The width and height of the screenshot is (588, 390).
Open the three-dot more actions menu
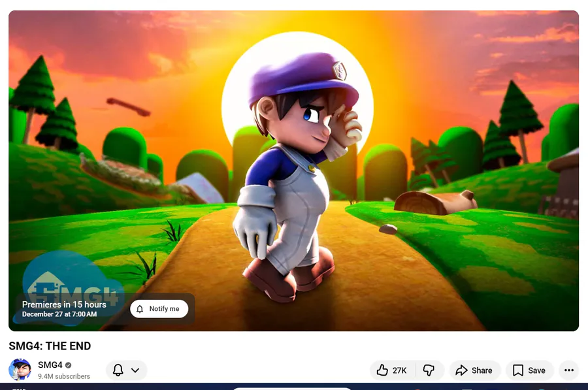pyautogui.click(x=569, y=370)
